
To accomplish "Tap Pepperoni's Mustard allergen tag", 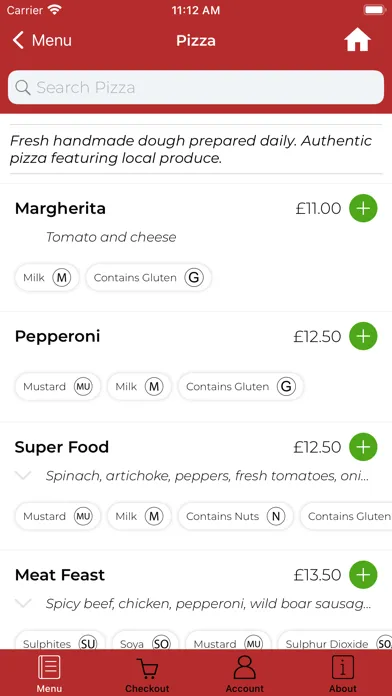I will (x=58, y=387).
